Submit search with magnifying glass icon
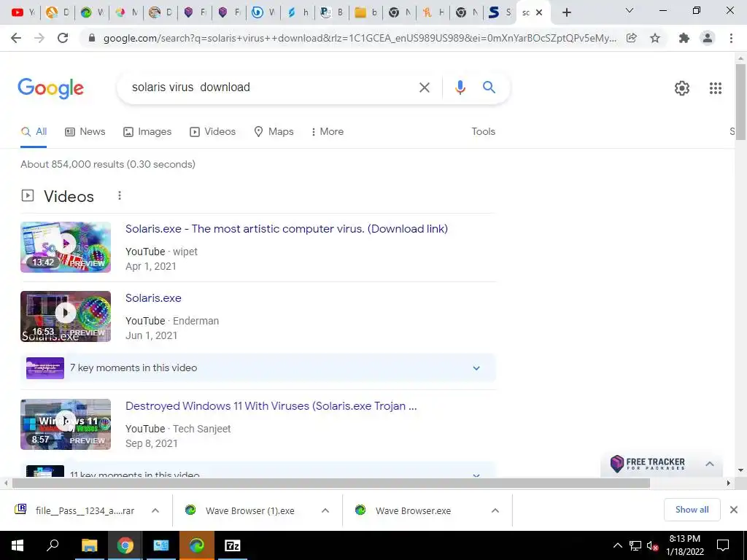This screenshot has height=560, width=747. (x=489, y=87)
